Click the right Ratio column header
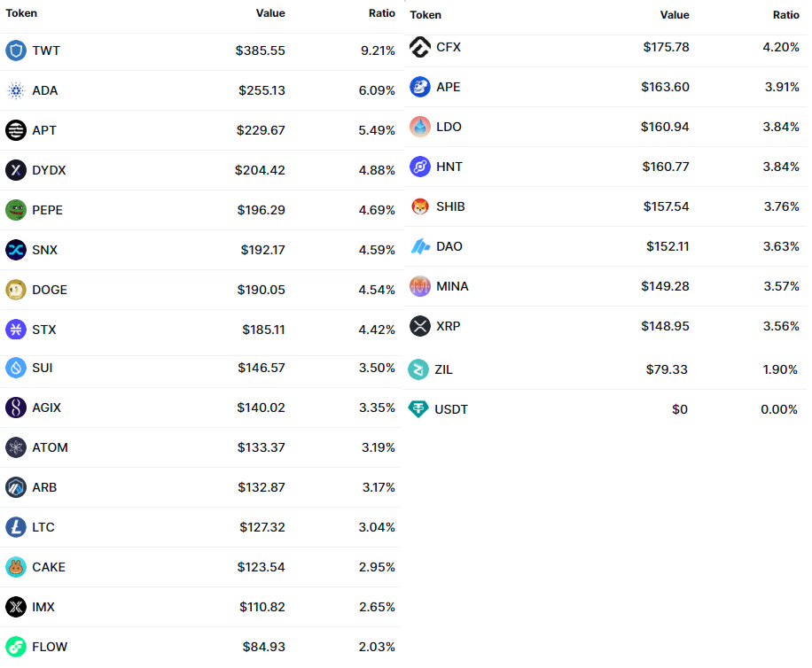The height and width of the screenshot is (668, 812). [x=785, y=15]
